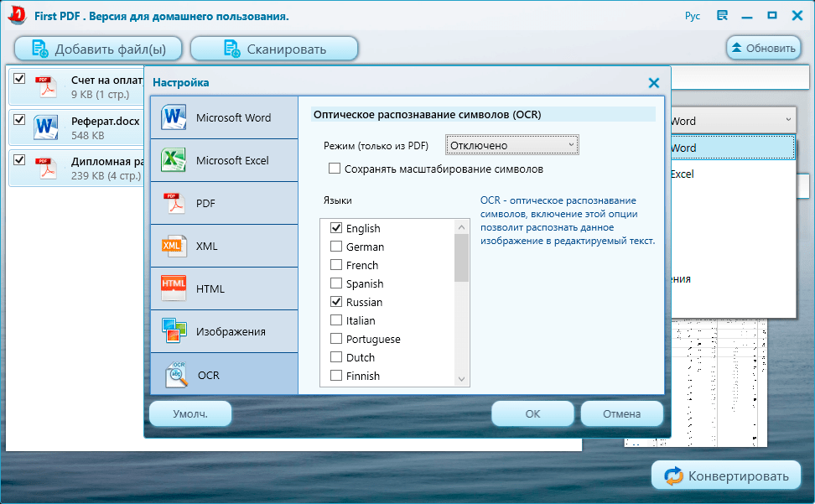Click the XML icon in settings sidebar
Screen dimensions: 815x504
(173, 246)
